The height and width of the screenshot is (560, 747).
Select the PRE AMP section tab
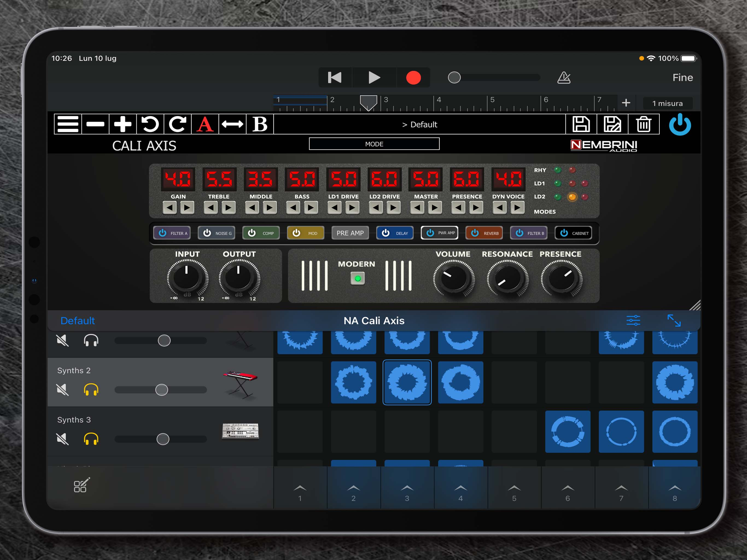(350, 233)
